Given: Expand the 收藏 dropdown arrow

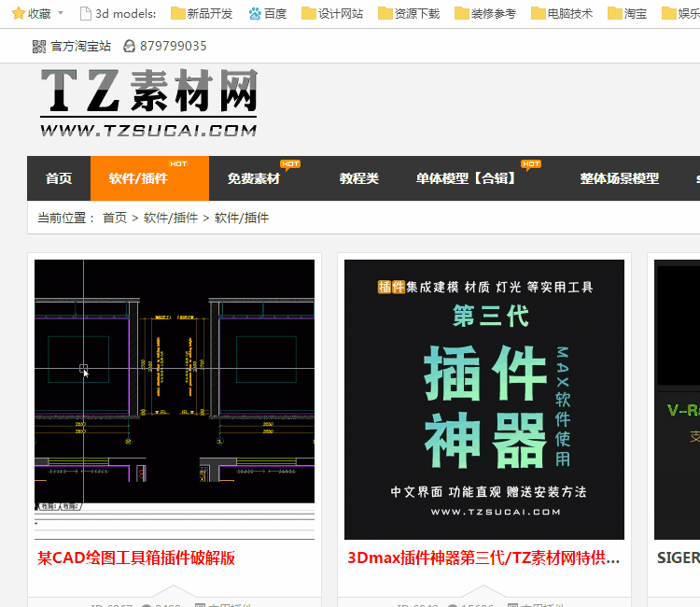Looking at the screenshot, I should tap(61, 13).
